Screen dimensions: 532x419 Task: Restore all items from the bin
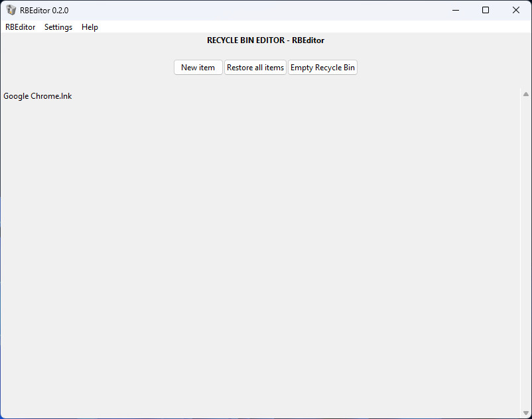coord(255,68)
